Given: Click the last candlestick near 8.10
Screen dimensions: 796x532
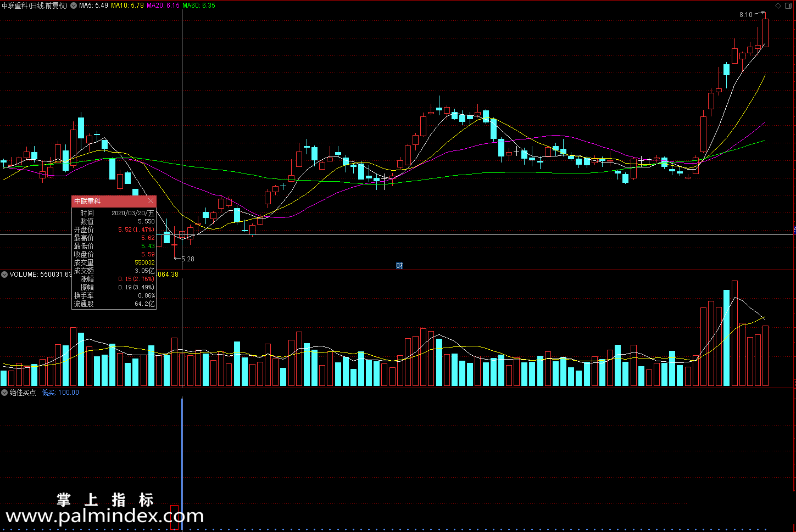Looking at the screenshot, I should [765, 32].
